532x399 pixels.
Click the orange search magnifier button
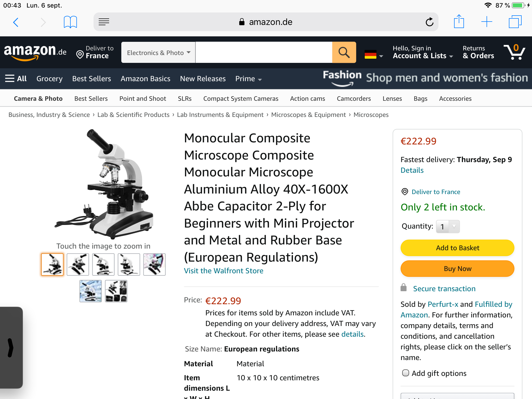tap(344, 52)
